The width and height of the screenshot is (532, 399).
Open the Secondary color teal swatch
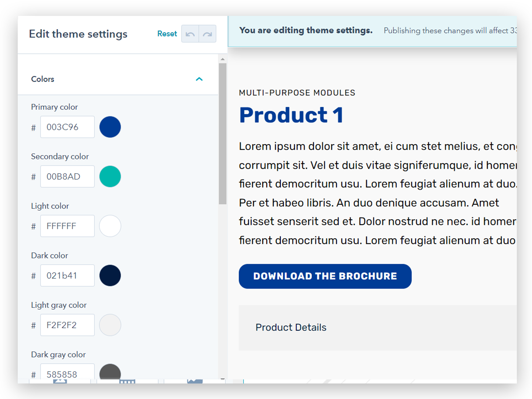pyautogui.click(x=110, y=177)
